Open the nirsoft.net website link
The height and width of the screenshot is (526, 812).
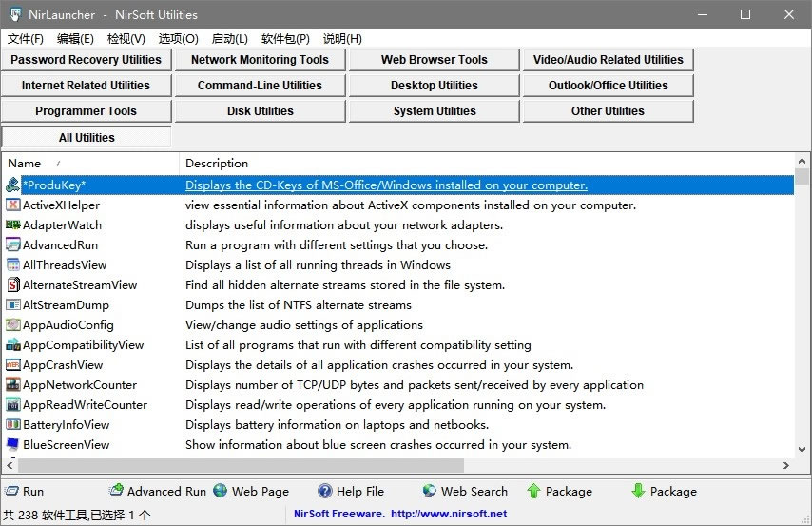click(449, 514)
